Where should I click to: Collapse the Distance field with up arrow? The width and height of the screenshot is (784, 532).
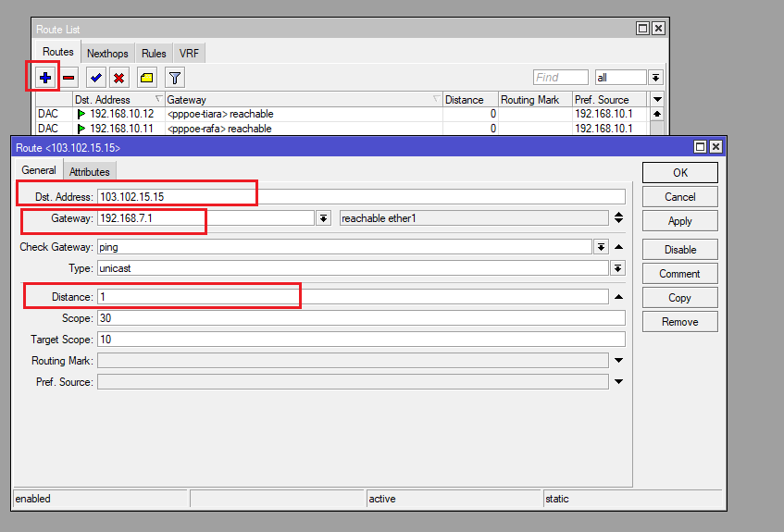tap(618, 297)
